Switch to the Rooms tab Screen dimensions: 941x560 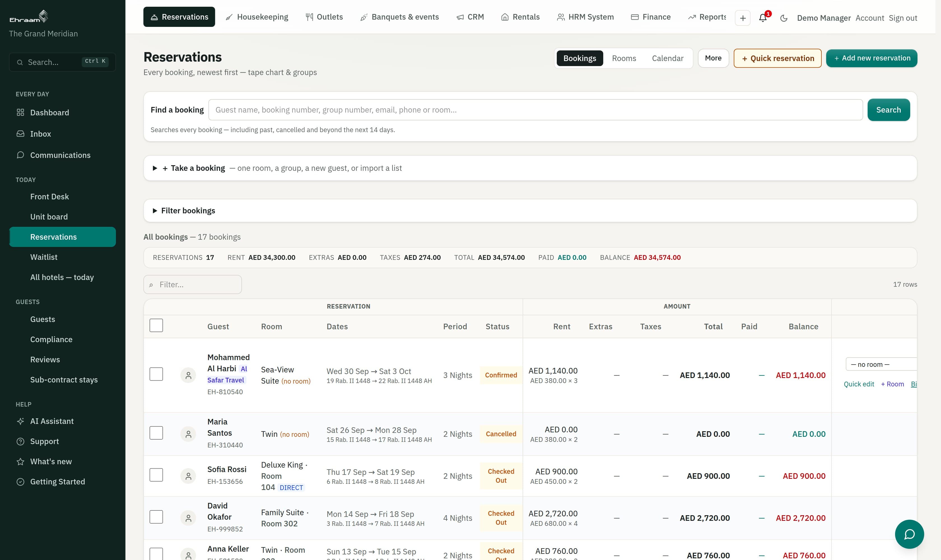(624, 58)
